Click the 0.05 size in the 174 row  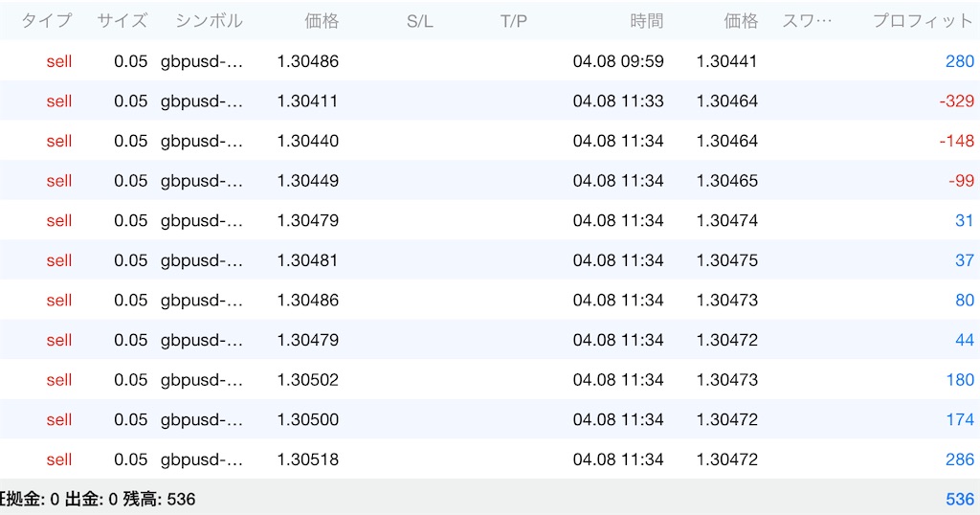tap(130, 420)
